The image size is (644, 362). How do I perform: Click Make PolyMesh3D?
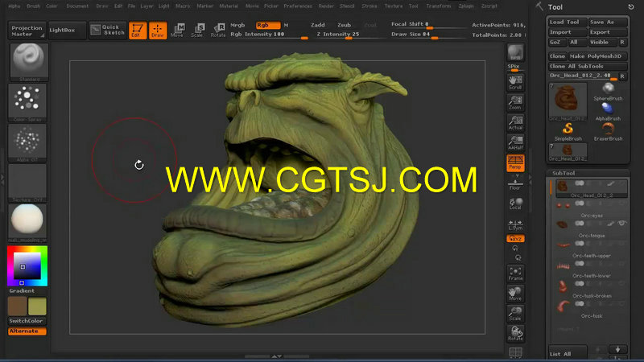point(597,56)
